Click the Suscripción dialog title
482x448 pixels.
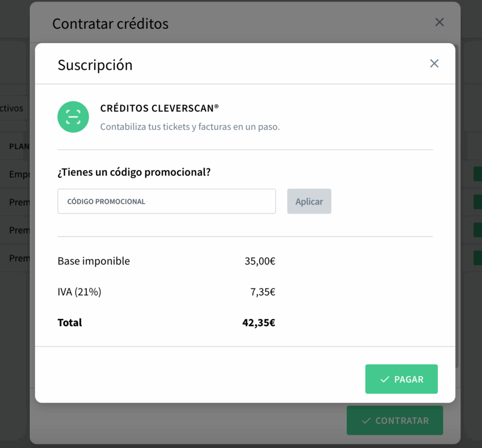click(95, 65)
